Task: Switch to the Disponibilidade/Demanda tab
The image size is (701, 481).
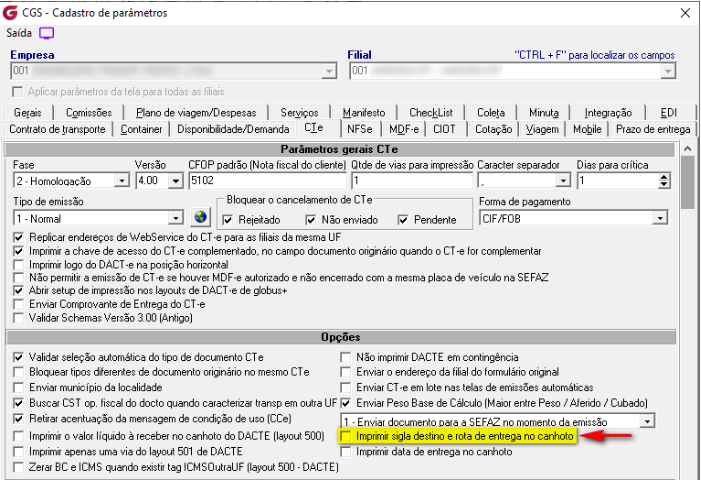Action: (233, 129)
